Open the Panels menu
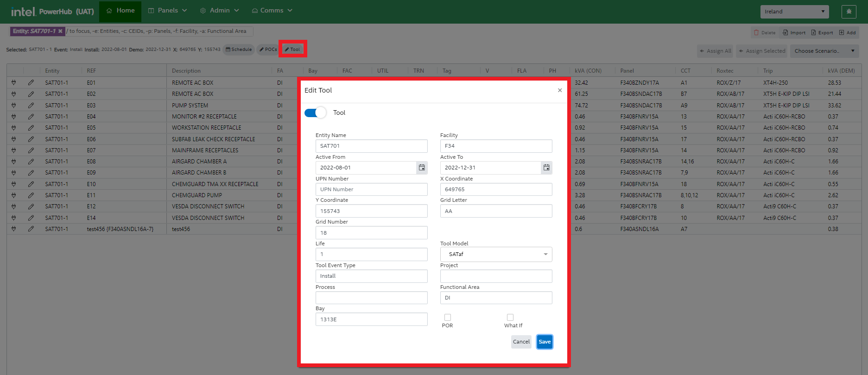868x375 pixels. coord(167,11)
